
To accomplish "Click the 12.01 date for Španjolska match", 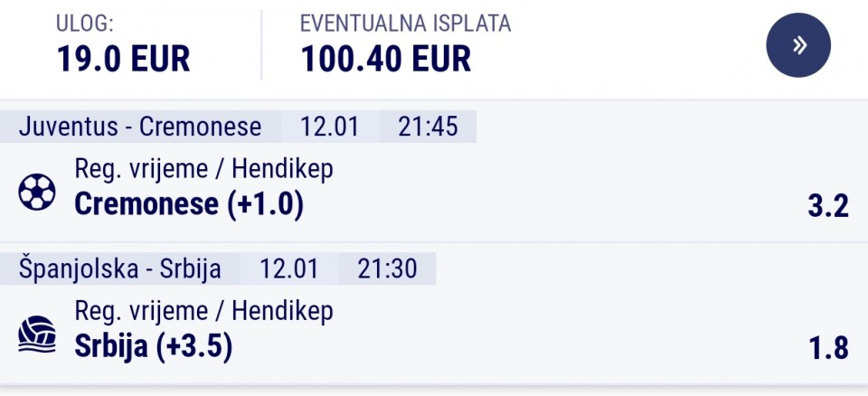I will (288, 269).
